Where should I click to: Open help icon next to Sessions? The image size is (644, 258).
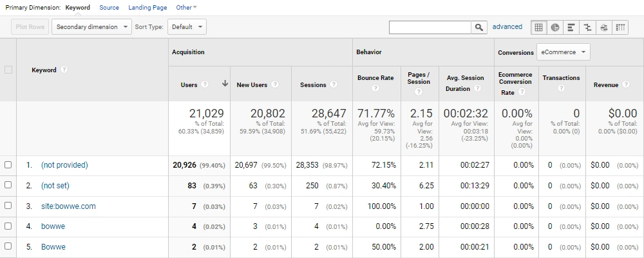point(334,84)
